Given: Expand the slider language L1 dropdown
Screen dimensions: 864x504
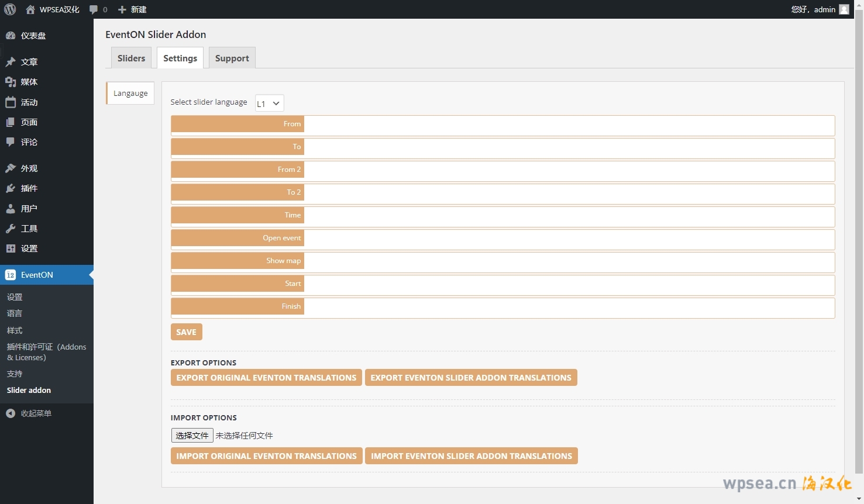Looking at the screenshot, I should tap(270, 103).
